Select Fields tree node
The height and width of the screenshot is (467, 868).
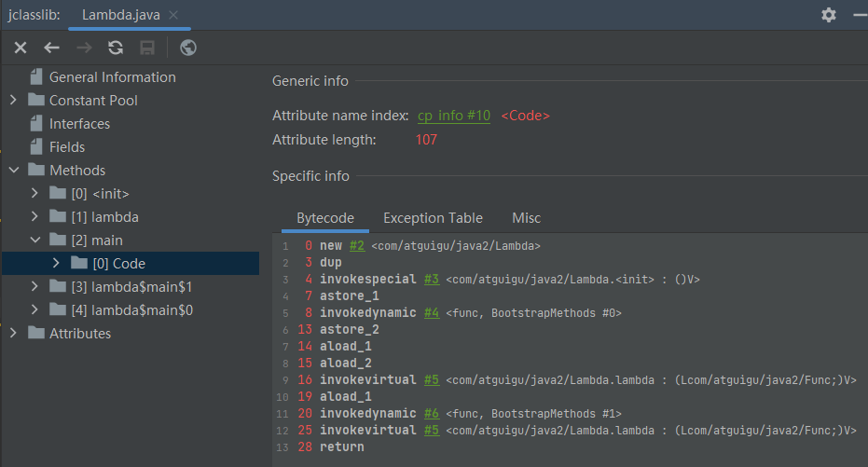67,147
